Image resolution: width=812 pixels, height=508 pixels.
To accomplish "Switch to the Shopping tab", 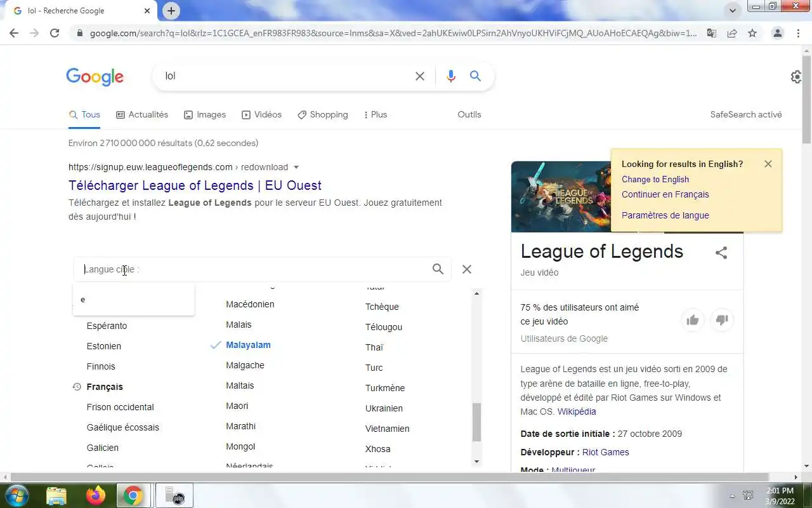I will pos(322,115).
